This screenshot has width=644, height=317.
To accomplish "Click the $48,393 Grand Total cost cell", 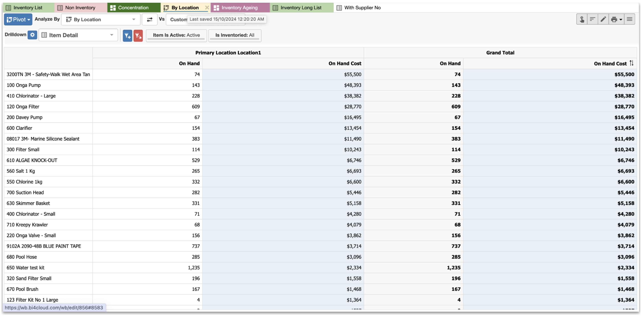I will 550,85.
